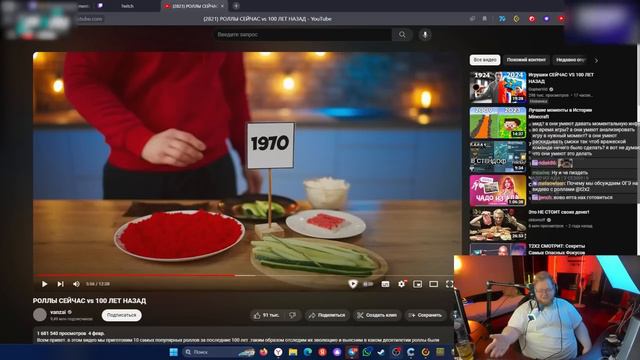Focus the YouTube search input field
This screenshot has height=360, width=640.
(x=302, y=35)
